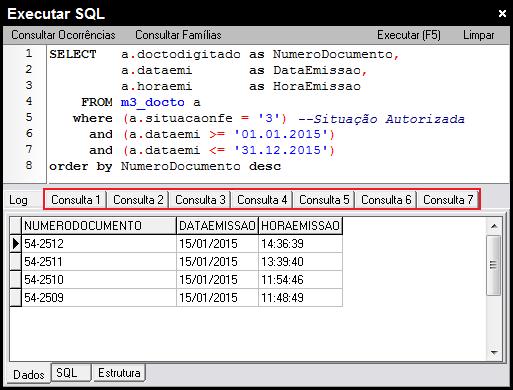
Task: Click 'order by NumeroDocumento desc' line
Action: (x=165, y=166)
